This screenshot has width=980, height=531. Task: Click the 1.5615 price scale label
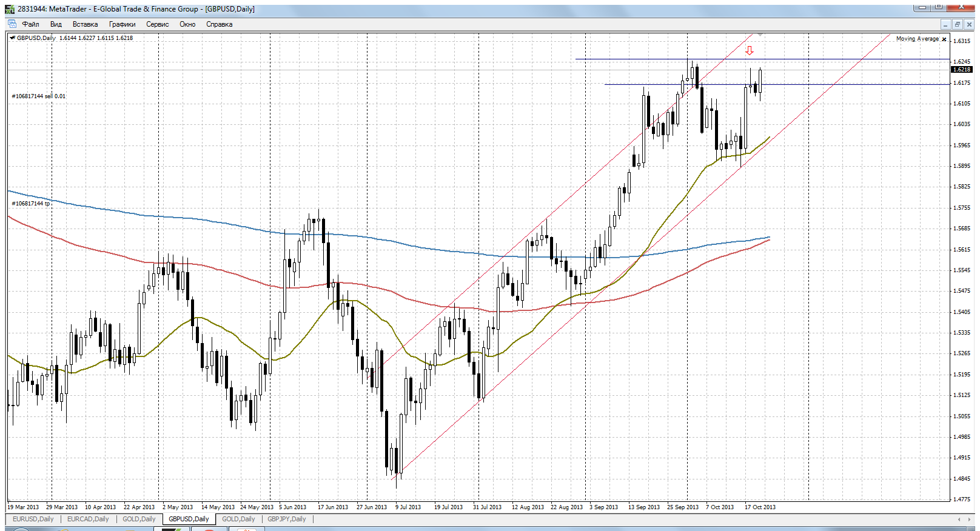(962, 250)
